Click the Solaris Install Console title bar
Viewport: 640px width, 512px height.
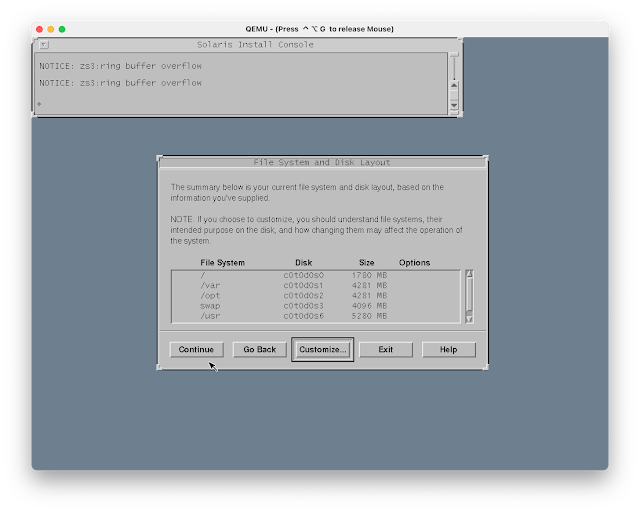point(255,45)
